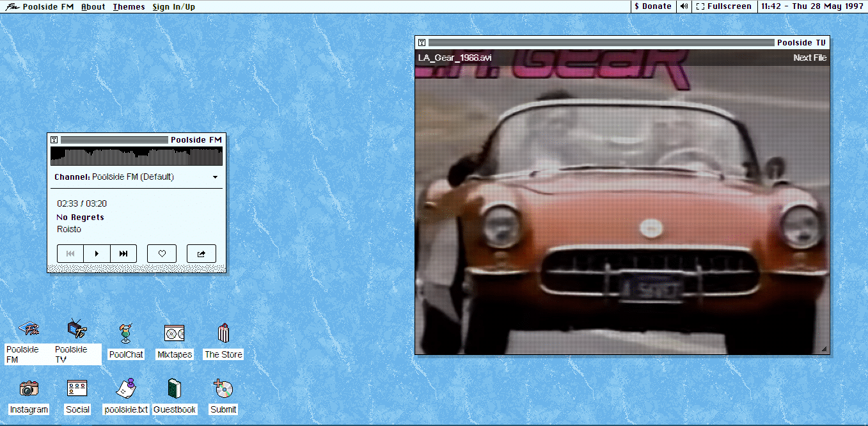Click the Donate button
This screenshot has width=868, height=426.
[x=653, y=6]
